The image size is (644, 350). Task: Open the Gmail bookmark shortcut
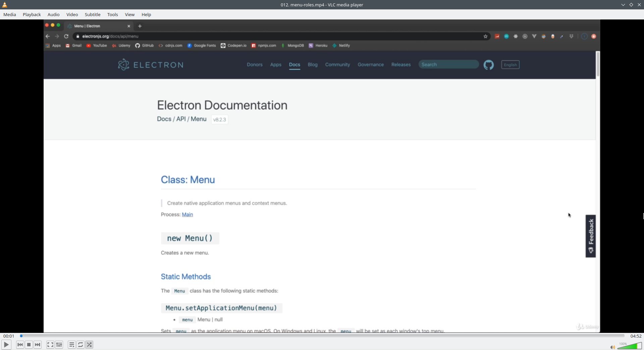click(x=73, y=45)
